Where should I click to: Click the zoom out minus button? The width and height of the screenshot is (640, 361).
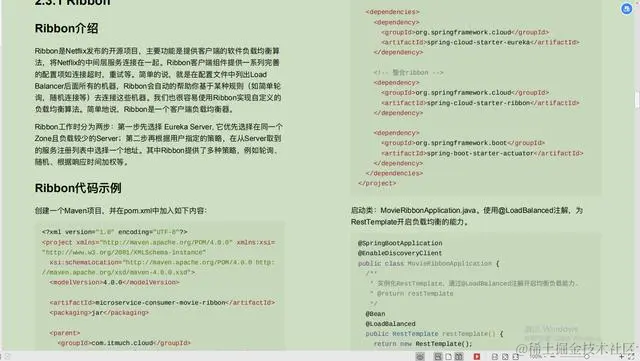pos(552,357)
